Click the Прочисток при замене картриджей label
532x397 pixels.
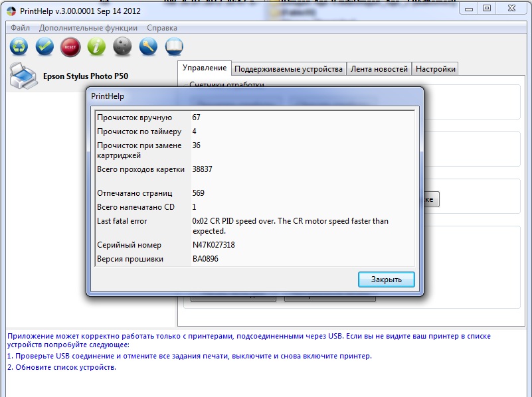139,150
